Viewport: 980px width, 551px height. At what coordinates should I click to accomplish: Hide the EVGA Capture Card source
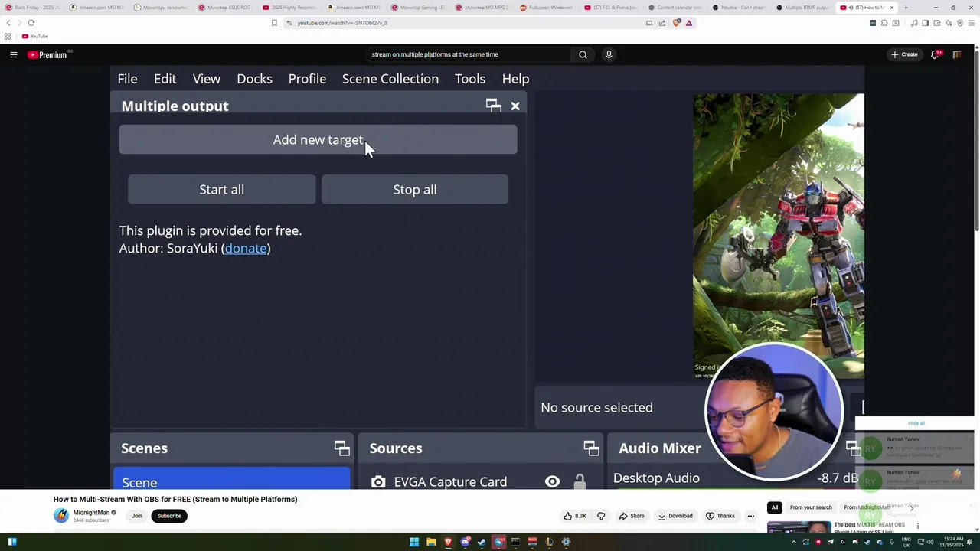tap(552, 482)
